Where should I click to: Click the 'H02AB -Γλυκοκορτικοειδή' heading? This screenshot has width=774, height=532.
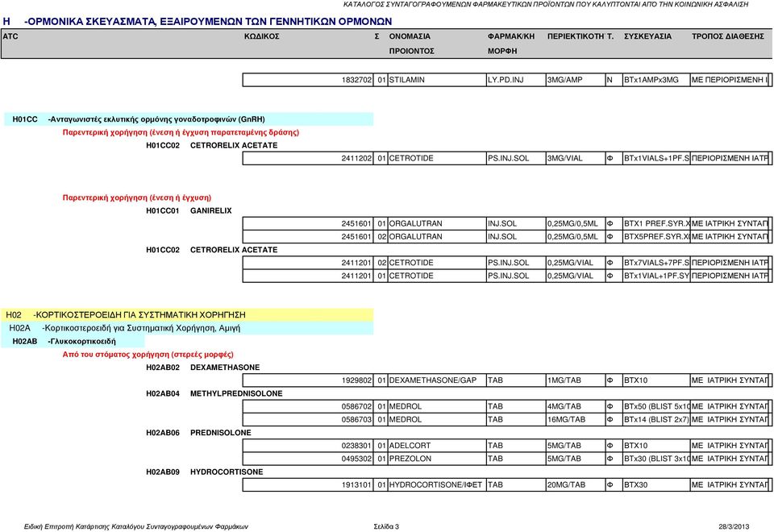click(x=73, y=342)
